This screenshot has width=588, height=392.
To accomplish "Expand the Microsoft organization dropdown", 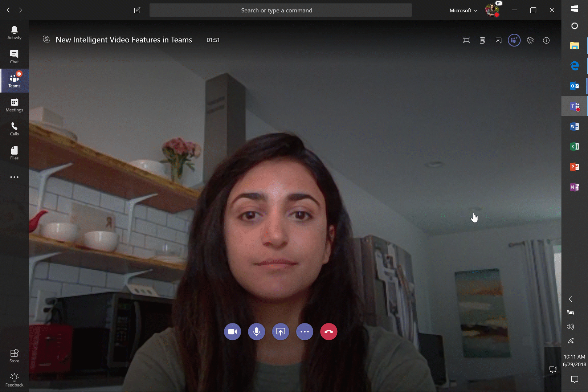I will pos(463,11).
